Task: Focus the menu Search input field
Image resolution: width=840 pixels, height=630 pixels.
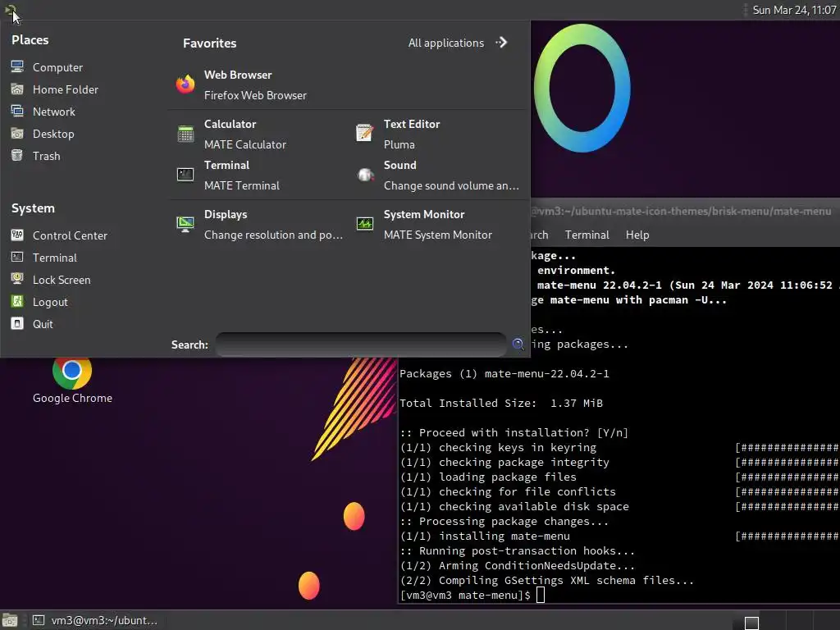Action: [x=361, y=345]
